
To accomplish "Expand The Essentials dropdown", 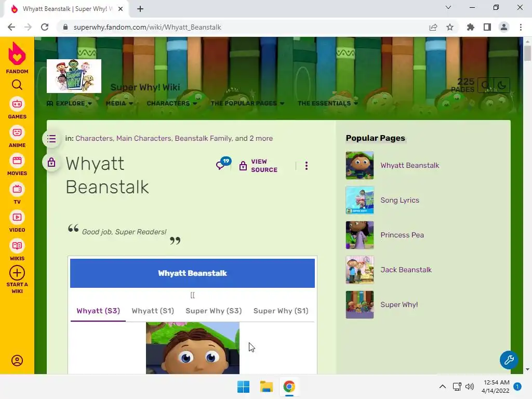I will tap(328, 103).
